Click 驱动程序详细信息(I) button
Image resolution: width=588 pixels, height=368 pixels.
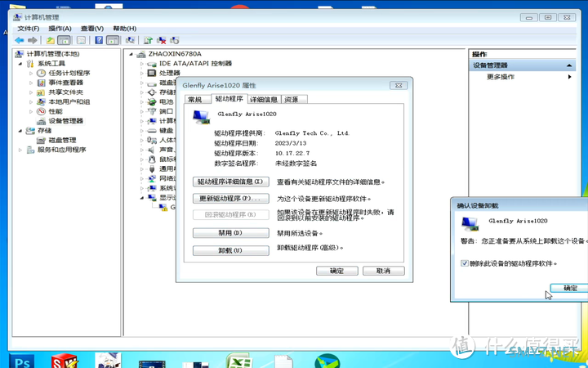(231, 182)
